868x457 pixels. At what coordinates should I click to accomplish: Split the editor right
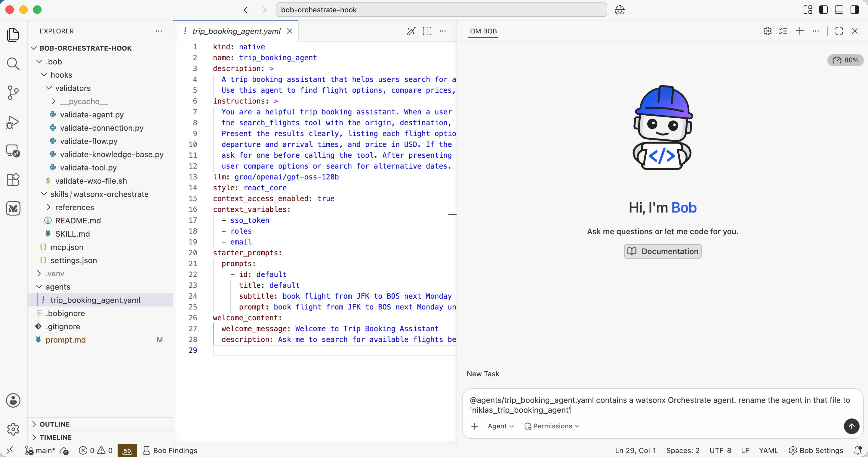click(x=427, y=31)
